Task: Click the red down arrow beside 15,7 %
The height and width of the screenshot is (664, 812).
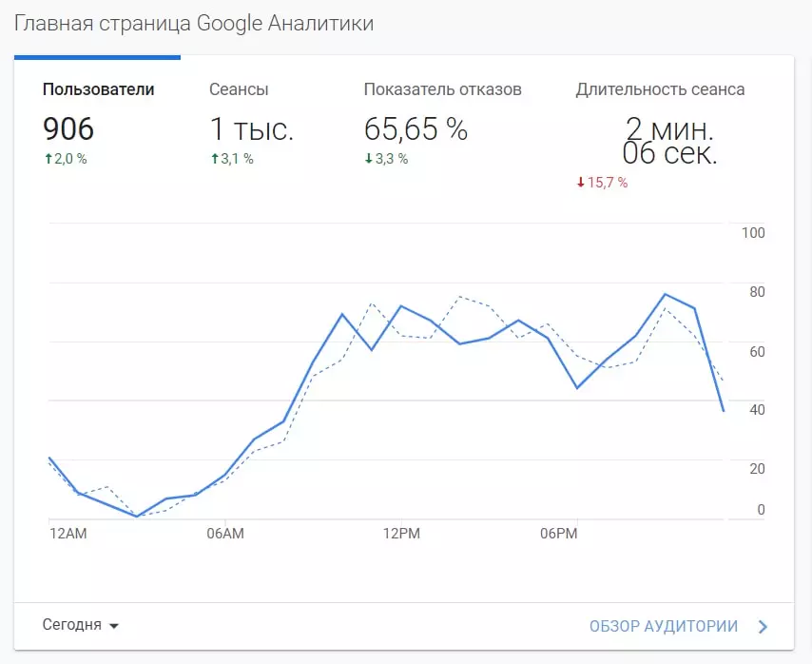Action: pyautogui.click(x=581, y=183)
